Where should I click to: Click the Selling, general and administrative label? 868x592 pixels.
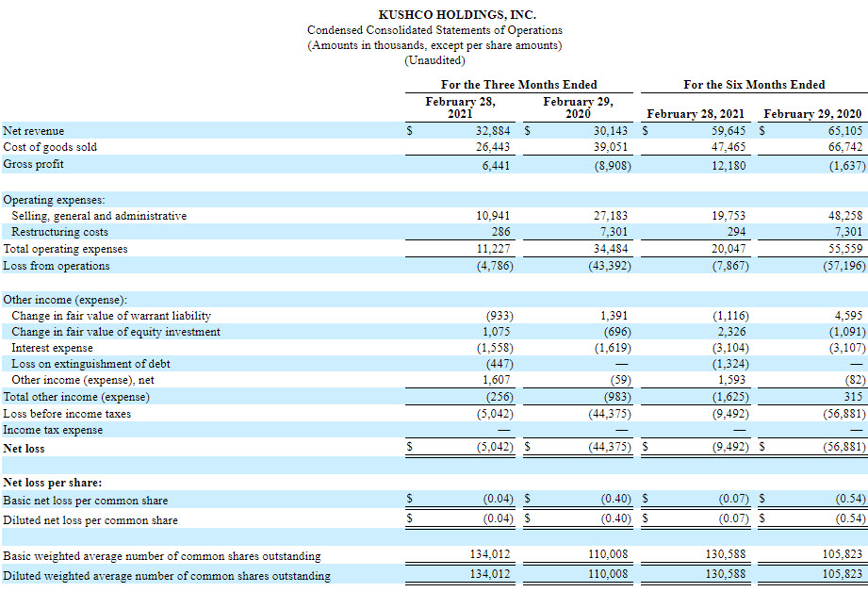pyautogui.click(x=99, y=216)
